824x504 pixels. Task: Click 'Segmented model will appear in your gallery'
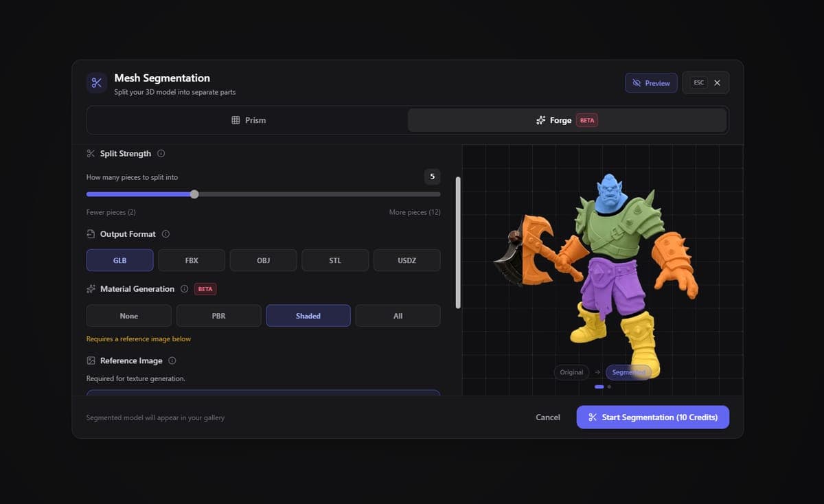[155, 417]
